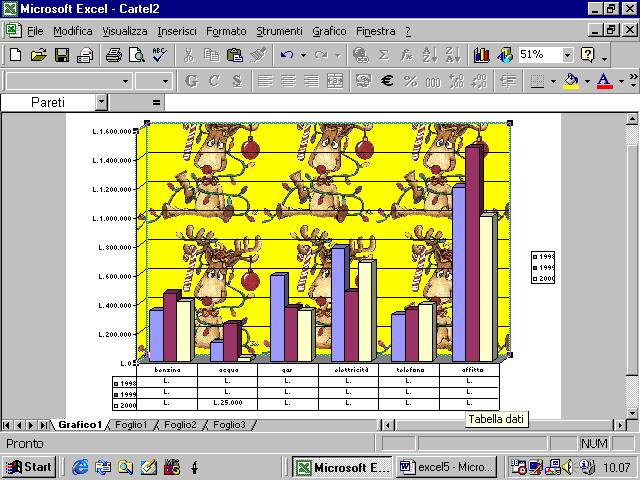640x480 pixels.
Task: Open the Visualizza menu
Action: click(124, 31)
